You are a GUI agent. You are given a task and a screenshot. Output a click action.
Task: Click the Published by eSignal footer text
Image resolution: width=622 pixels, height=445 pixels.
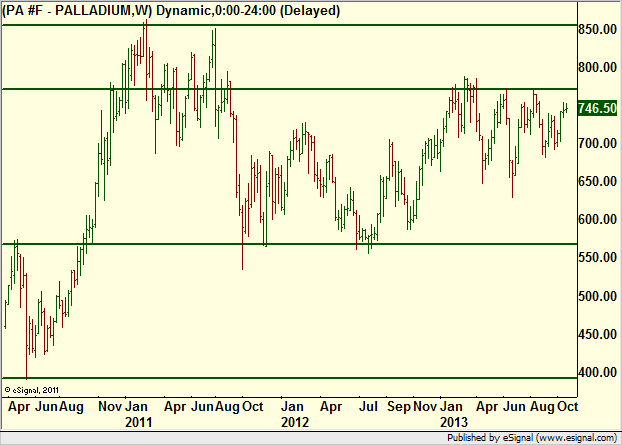[x=532, y=438]
